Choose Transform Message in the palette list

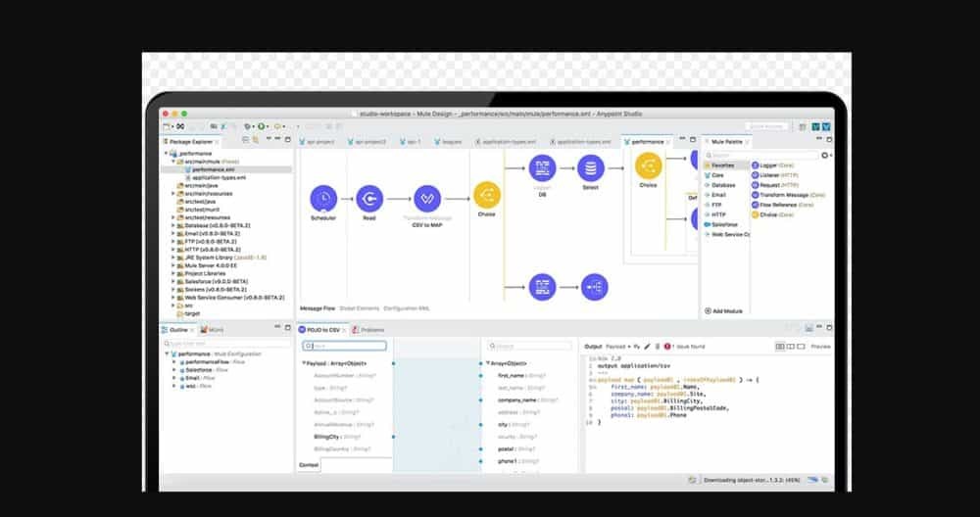click(x=792, y=195)
